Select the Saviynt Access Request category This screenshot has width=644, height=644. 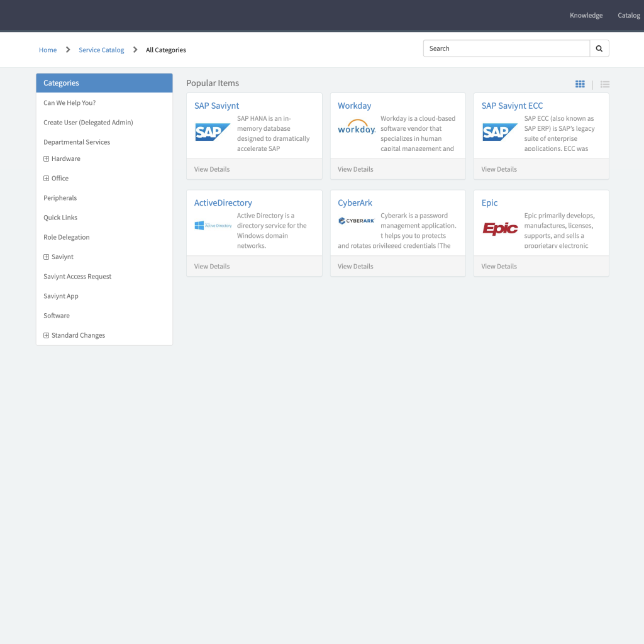(x=77, y=277)
